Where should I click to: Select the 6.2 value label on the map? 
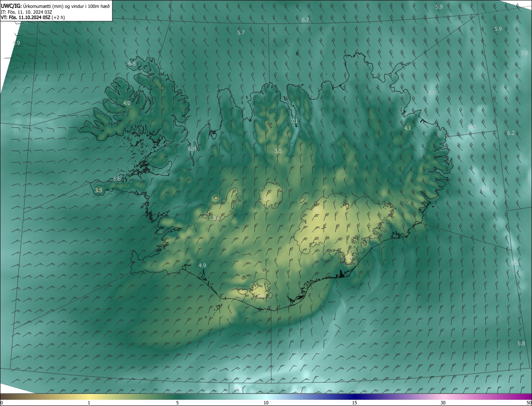tap(511, 133)
